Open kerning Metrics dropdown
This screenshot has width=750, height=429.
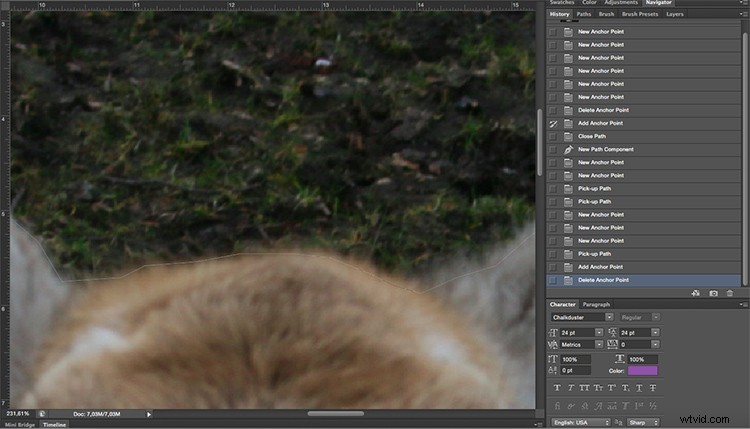click(x=599, y=344)
